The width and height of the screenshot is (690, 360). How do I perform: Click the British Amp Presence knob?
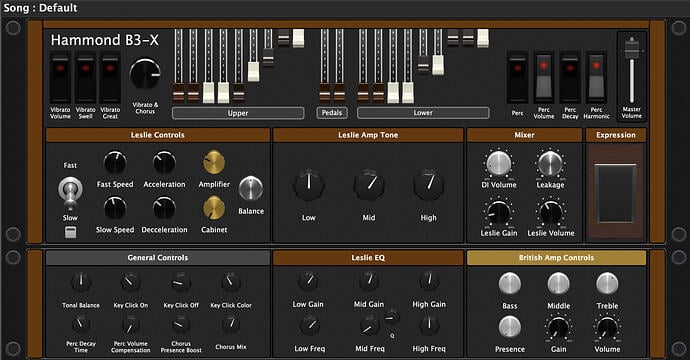pyautogui.click(x=510, y=327)
